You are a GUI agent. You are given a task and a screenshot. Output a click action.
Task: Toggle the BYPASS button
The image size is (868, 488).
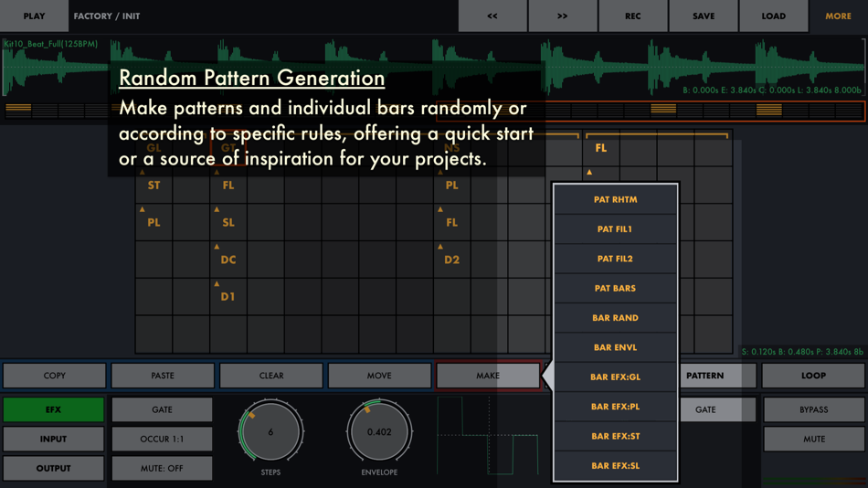(814, 410)
